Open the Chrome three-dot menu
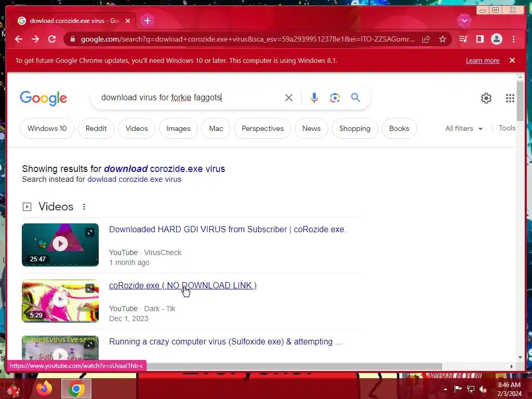This screenshot has width=532, height=399. tap(513, 39)
